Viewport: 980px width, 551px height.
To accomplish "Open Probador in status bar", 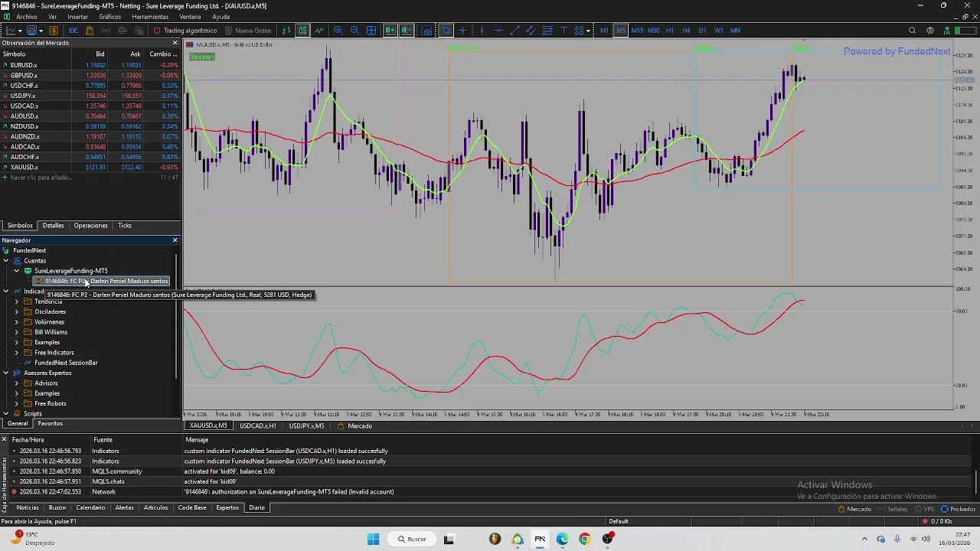I will pyautogui.click(x=958, y=509).
